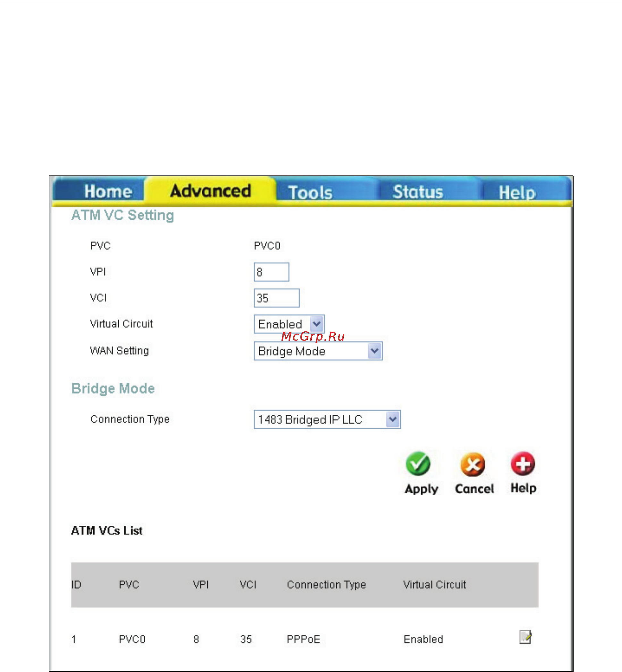Click the VCI value 35 in list row
The height and width of the screenshot is (672, 622).
(x=246, y=639)
